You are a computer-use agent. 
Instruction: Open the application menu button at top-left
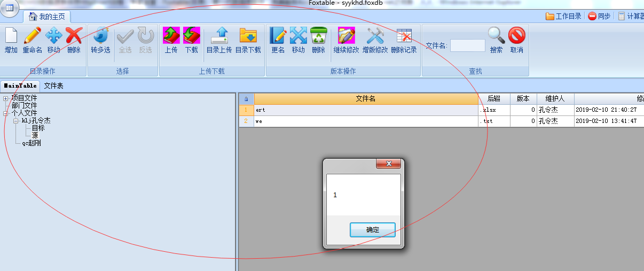coord(9,7)
